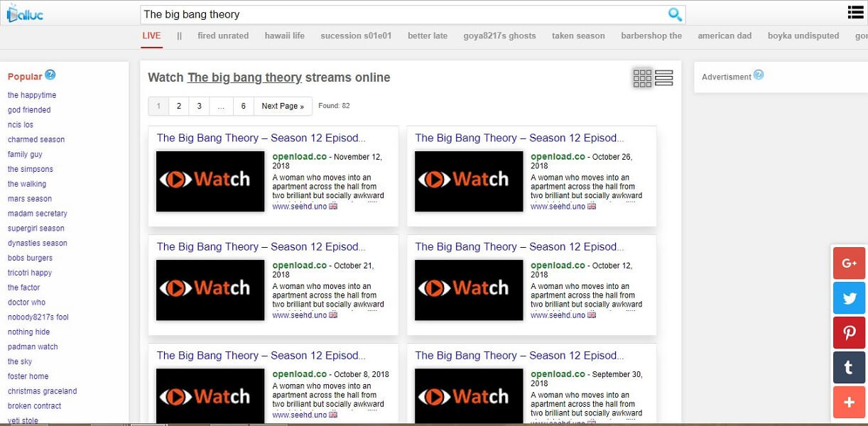Click Watch thumbnail for September 30 result
The height and width of the screenshot is (426, 868).
469,396
